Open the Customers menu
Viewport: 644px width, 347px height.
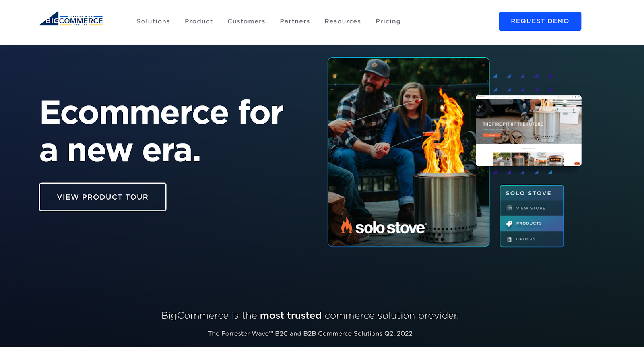click(246, 21)
